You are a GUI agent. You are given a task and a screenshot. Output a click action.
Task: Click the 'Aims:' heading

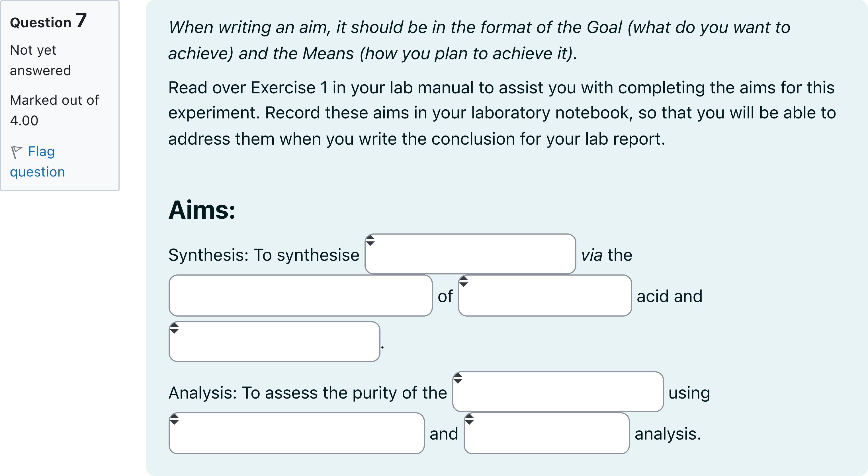202,210
